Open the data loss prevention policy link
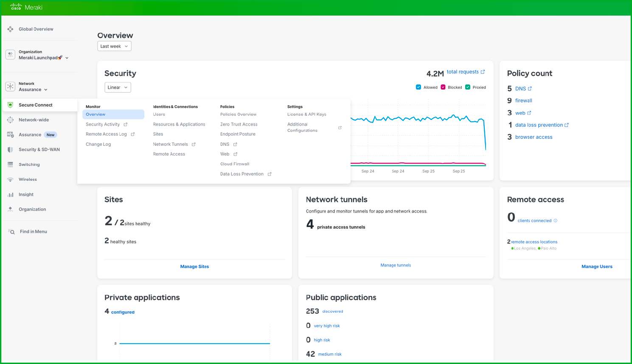Image resolution: width=632 pixels, height=364 pixels. point(539,125)
